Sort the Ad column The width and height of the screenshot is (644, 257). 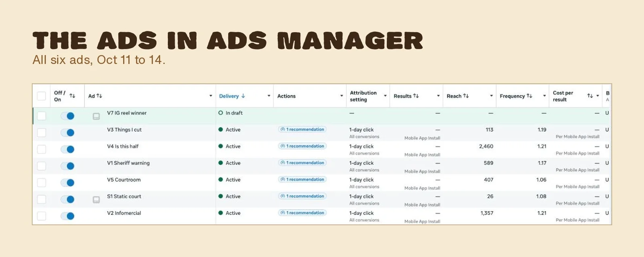coord(99,96)
